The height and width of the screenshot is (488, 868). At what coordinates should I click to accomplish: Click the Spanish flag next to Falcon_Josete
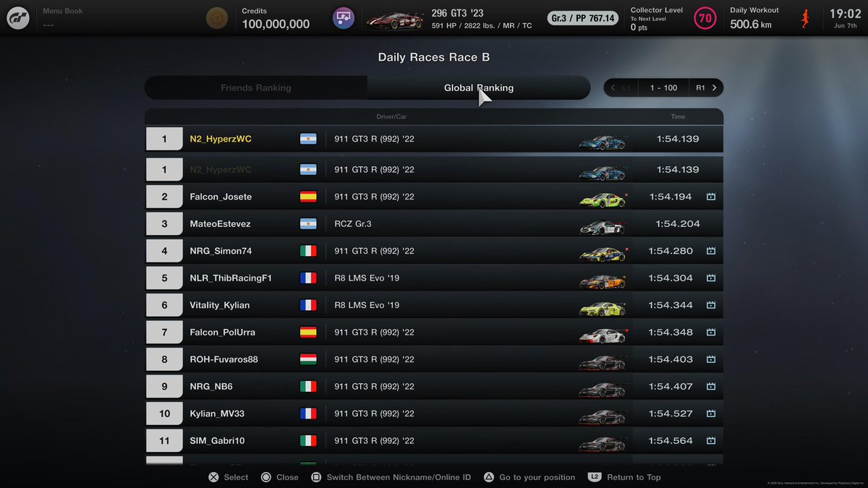click(x=308, y=197)
